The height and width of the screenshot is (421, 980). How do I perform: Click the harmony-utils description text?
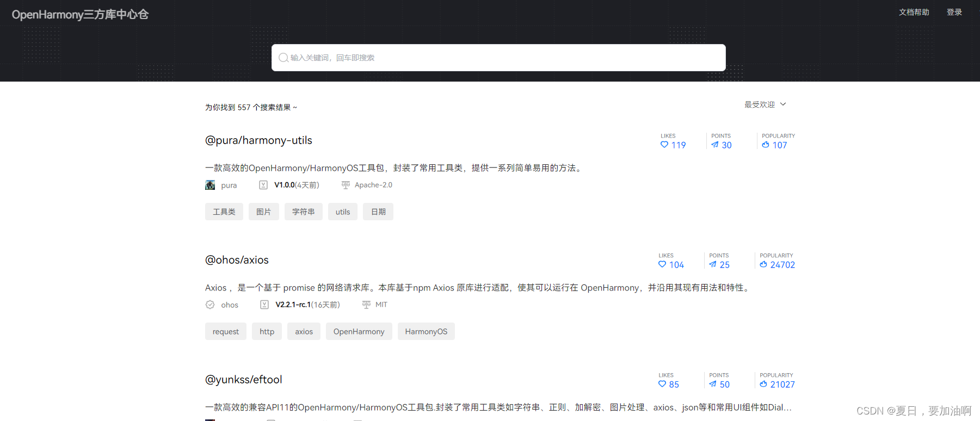pyautogui.click(x=395, y=168)
